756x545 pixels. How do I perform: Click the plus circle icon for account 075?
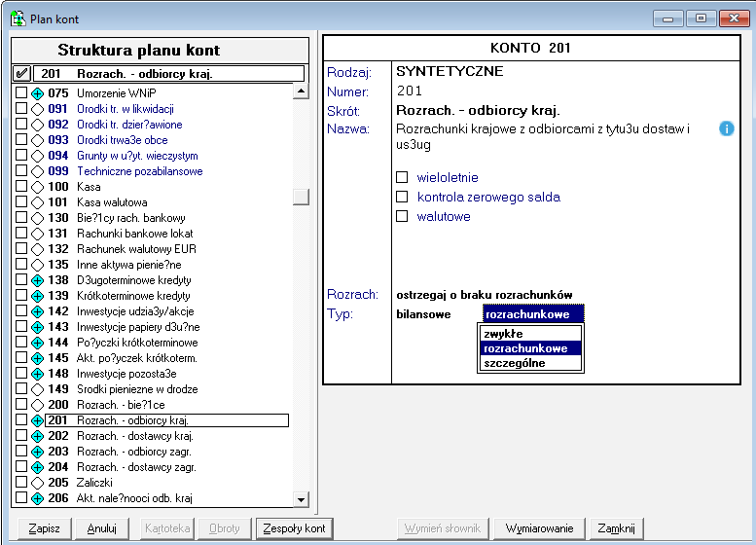(x=37, y=93)
